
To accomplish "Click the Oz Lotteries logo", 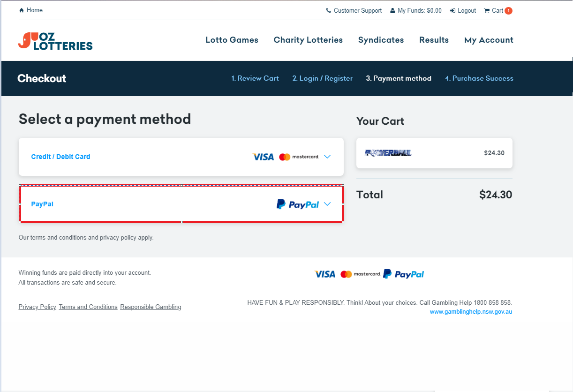I will click(x=55, y=41).
